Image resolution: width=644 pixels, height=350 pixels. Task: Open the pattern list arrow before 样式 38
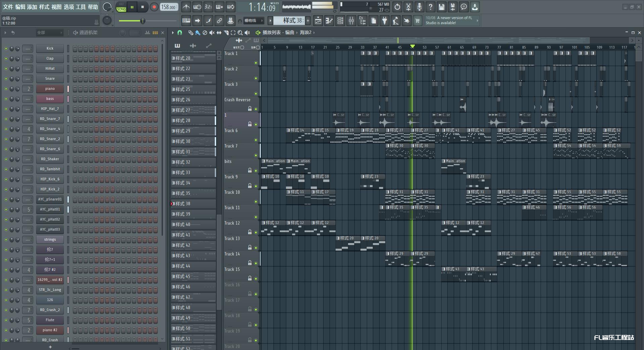point(270,21)
